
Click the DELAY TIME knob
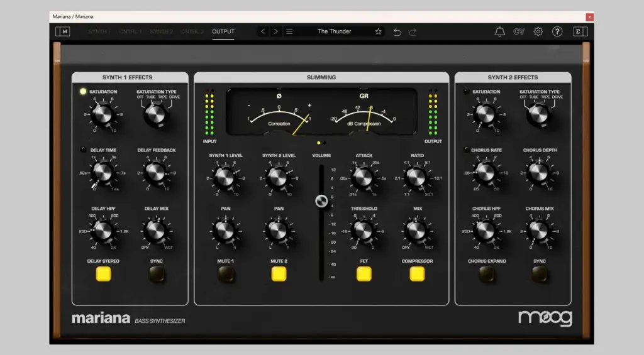(103, 173)
